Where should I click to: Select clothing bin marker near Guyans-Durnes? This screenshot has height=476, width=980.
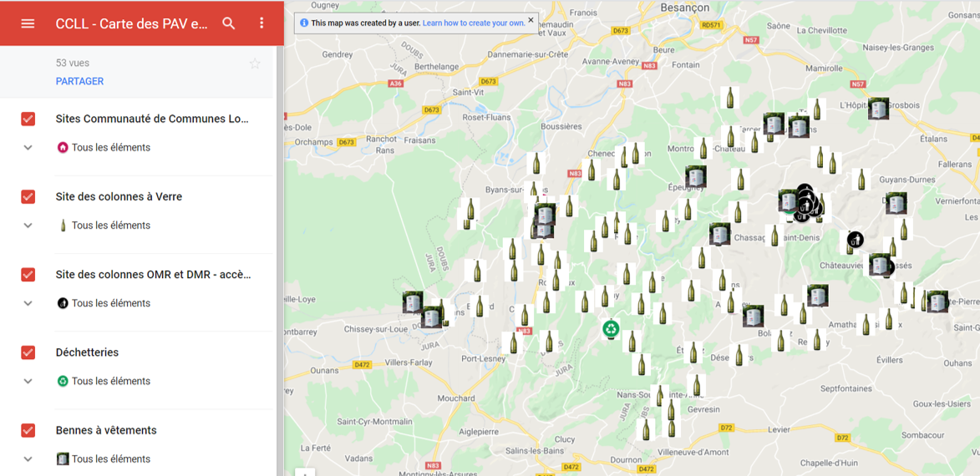[896, 203]
